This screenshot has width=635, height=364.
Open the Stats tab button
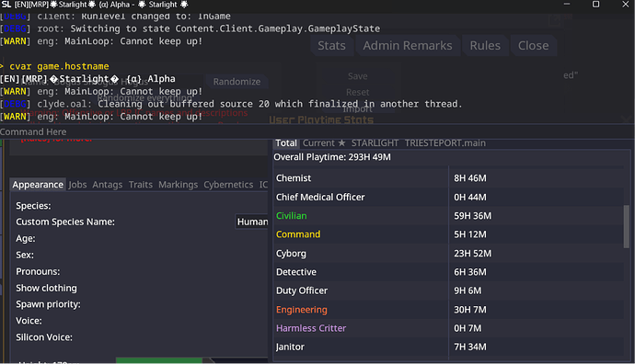coord(331,46)
